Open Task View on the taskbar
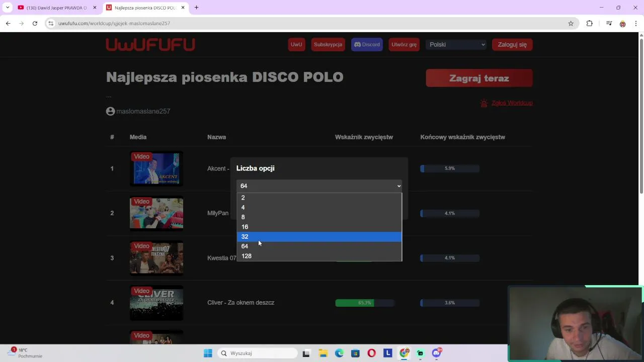The image size is (644, 362). [306, 353]
